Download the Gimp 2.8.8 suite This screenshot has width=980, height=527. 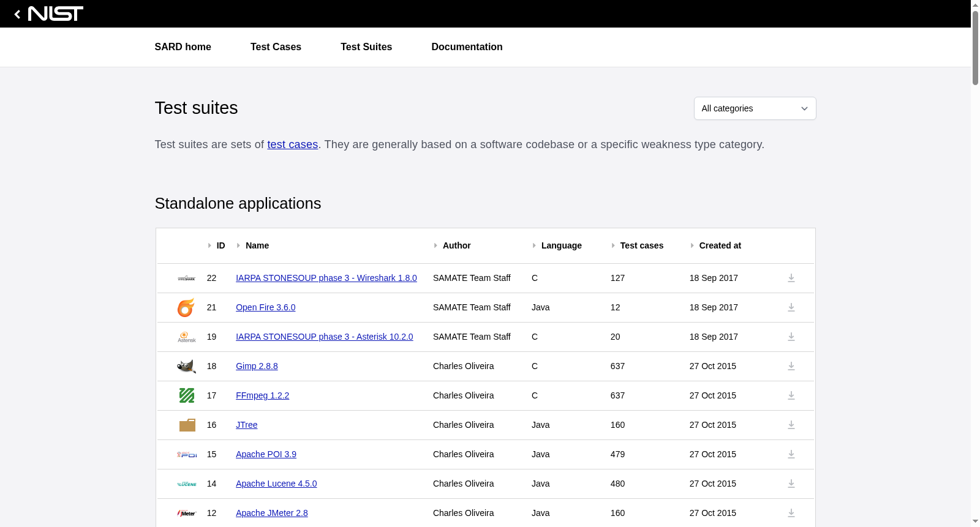[x=791, y=366]
